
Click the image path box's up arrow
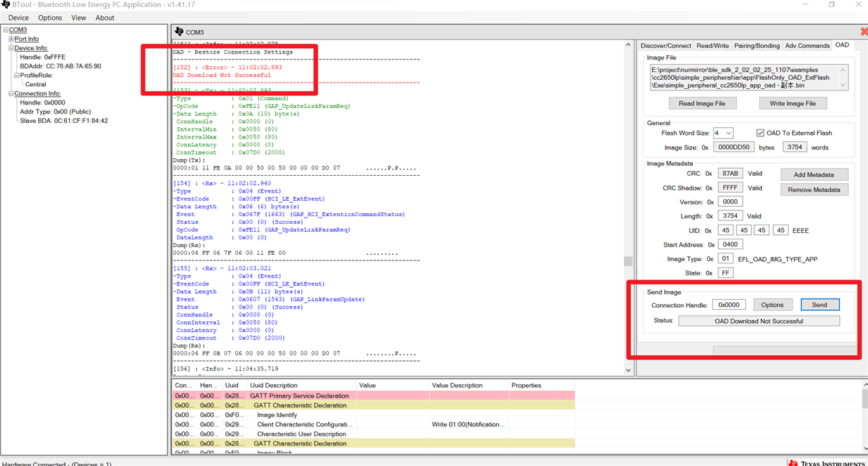[843, 70]
